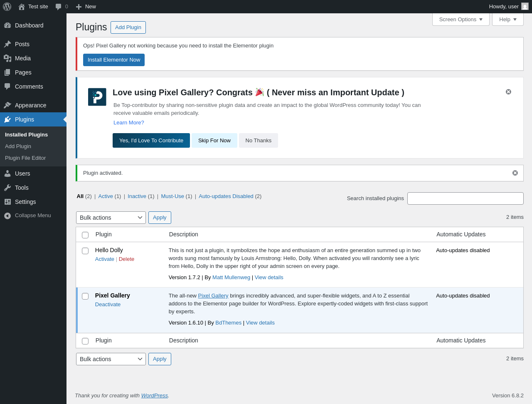Show All plugins filter
Image resolution: width=532 pixels, height=404 pixels.
[x=80, y=196]
